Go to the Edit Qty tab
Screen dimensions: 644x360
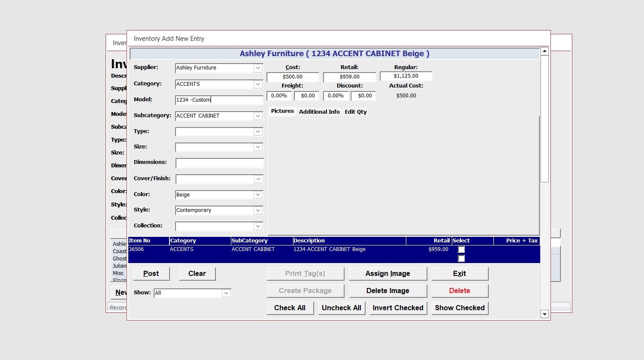[x=356, y=112]
